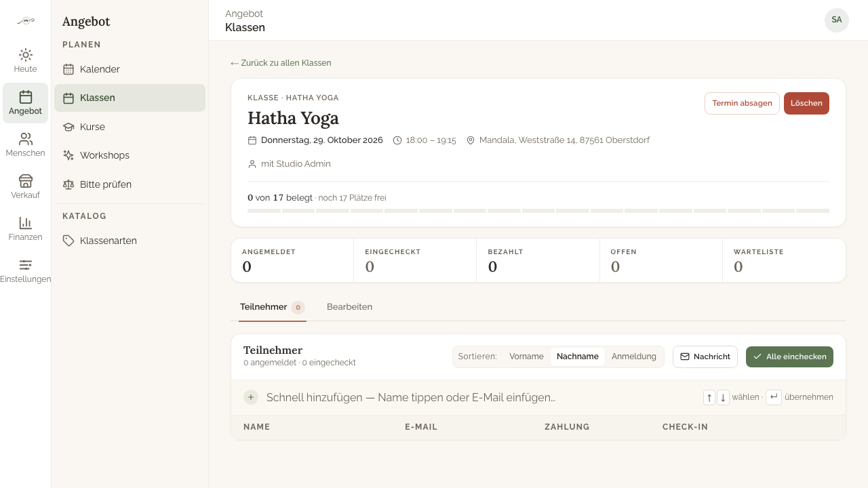Go back via Zurück zu allen Klassen
The height and width of the screenshot is (488, 868).
tap(281, 63)
